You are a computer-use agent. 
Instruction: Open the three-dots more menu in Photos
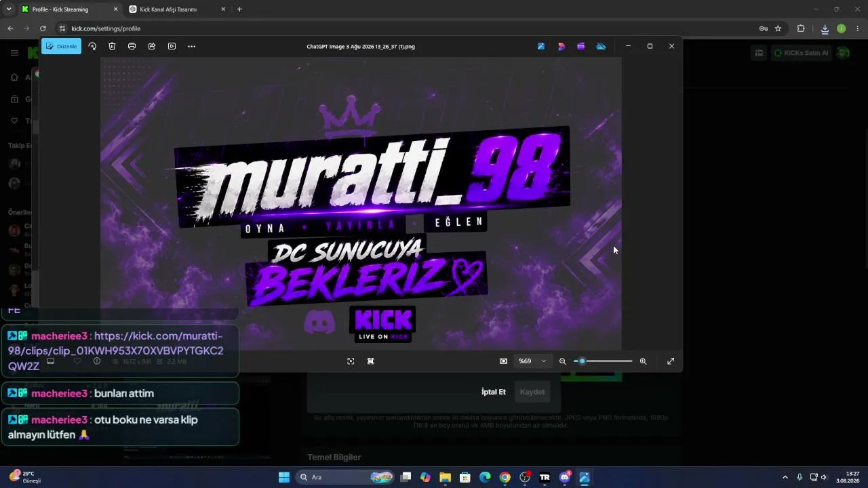pos(191,46)
